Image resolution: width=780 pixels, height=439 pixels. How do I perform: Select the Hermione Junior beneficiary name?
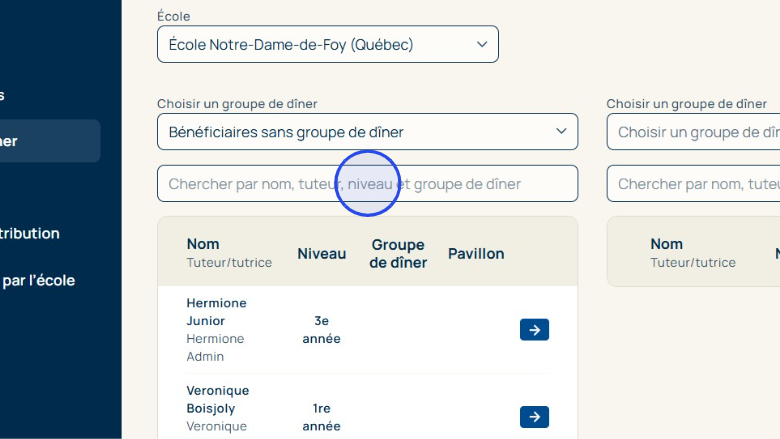[217, 312]
